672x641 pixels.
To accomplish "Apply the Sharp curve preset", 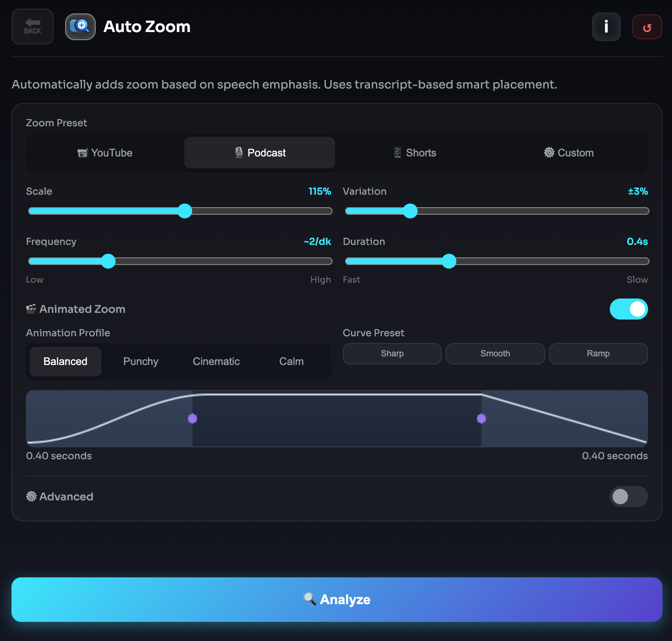I will coord(392,354).
